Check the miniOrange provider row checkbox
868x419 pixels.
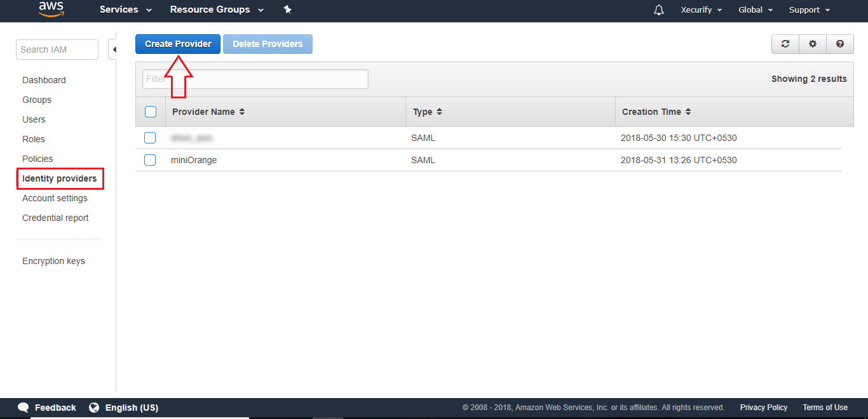[150, 159]
